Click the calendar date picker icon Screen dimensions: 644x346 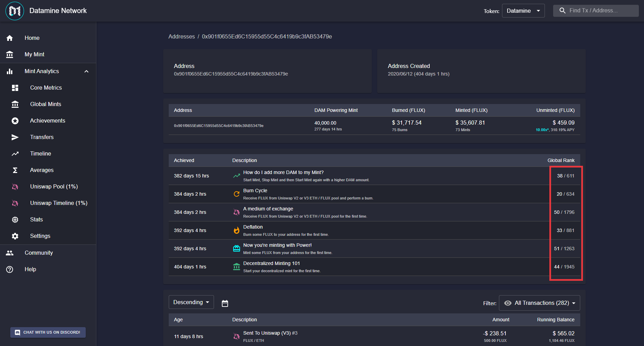tap(225, 303)
